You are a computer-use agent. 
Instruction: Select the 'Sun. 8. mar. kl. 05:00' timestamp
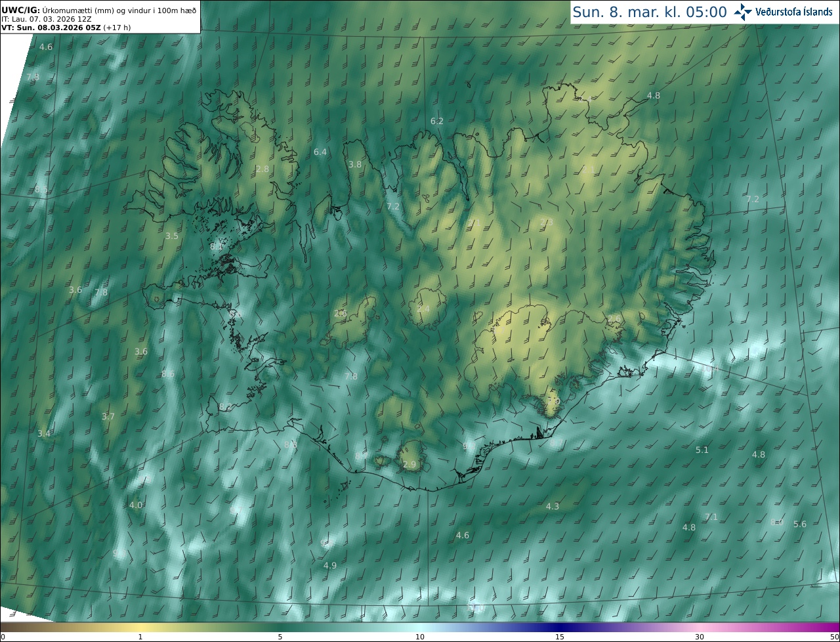click(650, 12)
